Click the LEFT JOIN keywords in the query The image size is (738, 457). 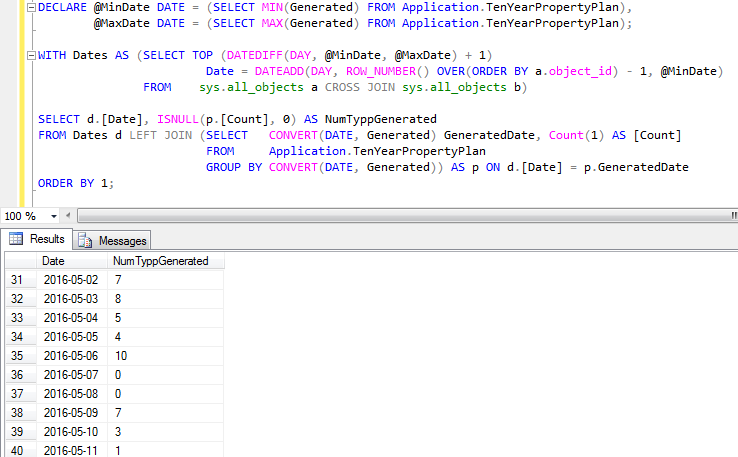tap(161, 135)
